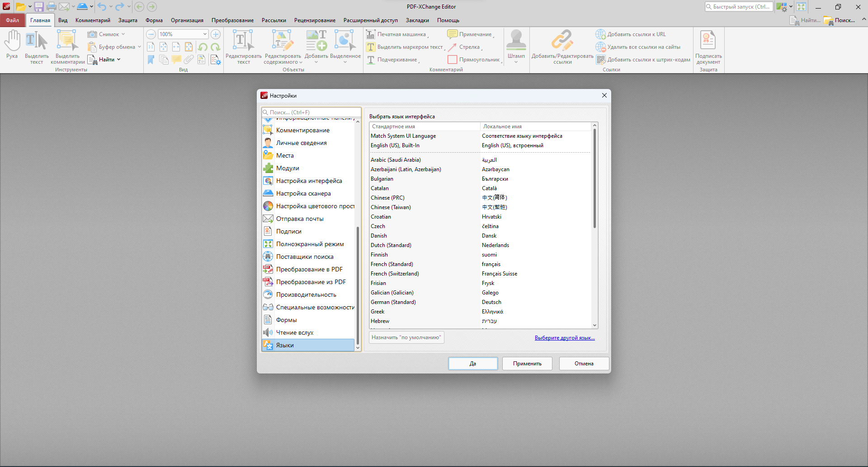
Task: Open the Convert (Преобразование) tab
Action: click(x=232, y=20)
